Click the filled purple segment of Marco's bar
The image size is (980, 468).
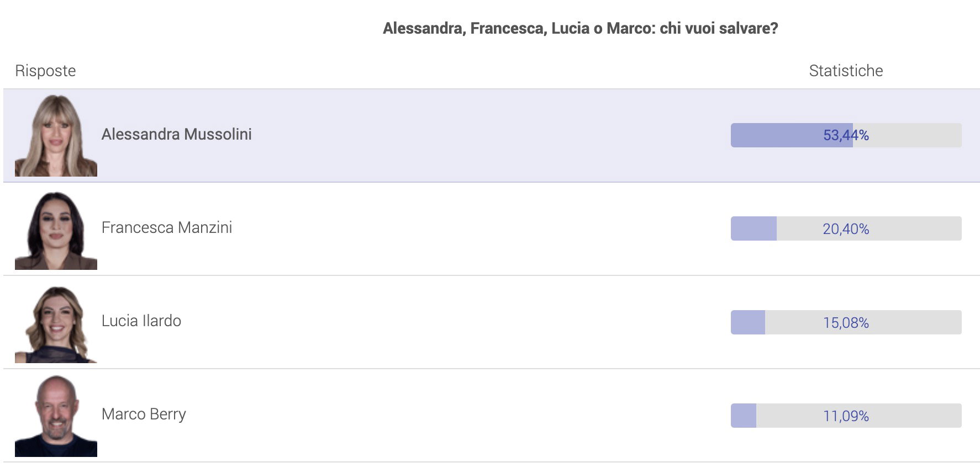tap(744, 416)
